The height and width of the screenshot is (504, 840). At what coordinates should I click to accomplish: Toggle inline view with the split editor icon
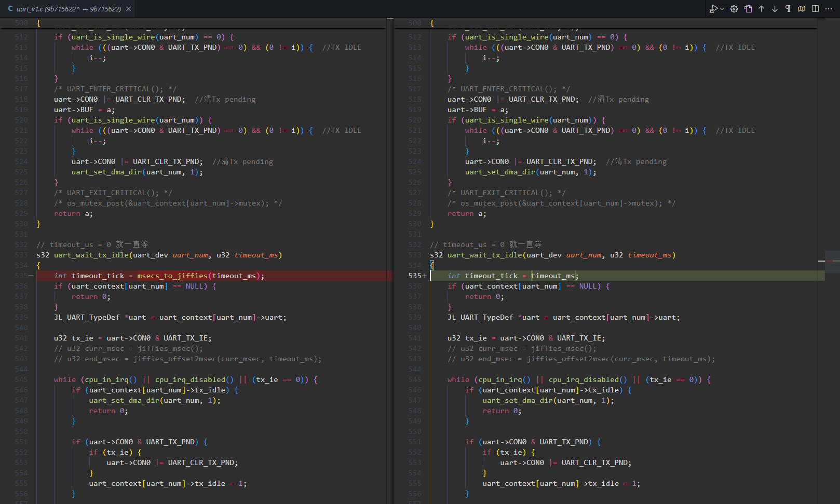pos(816,9)
